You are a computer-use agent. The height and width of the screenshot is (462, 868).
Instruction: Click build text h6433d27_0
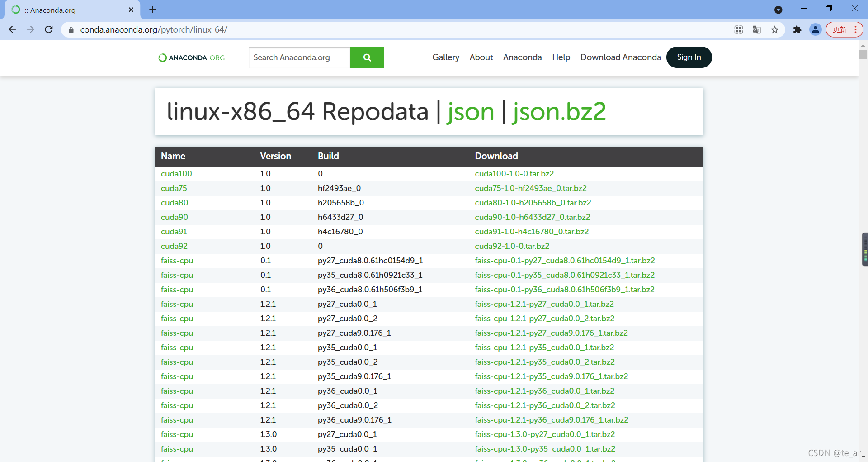click(340, 217)
